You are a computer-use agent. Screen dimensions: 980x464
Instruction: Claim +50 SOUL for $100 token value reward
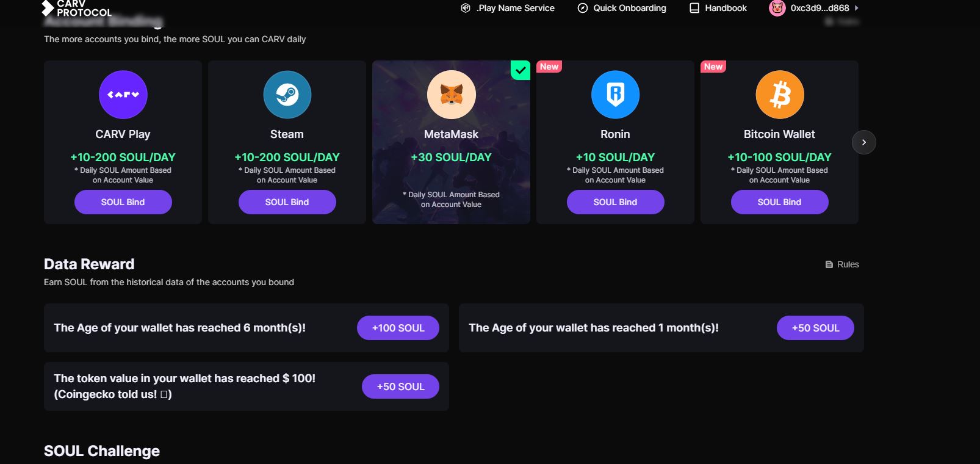[x=400, y=386]
